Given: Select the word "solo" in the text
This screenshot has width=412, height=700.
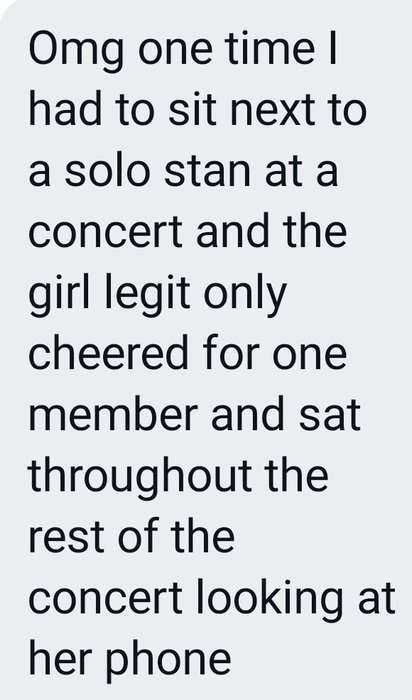Looking at the screenshot, I should (x=106, y=170).
